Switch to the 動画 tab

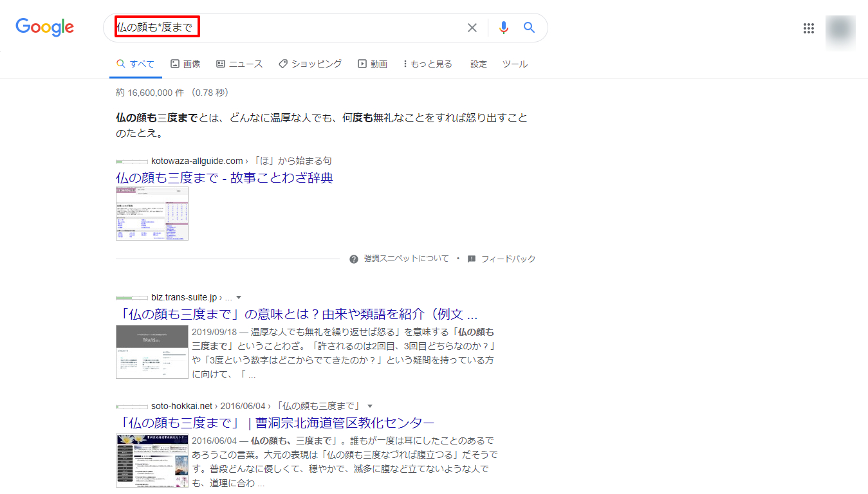373,64
